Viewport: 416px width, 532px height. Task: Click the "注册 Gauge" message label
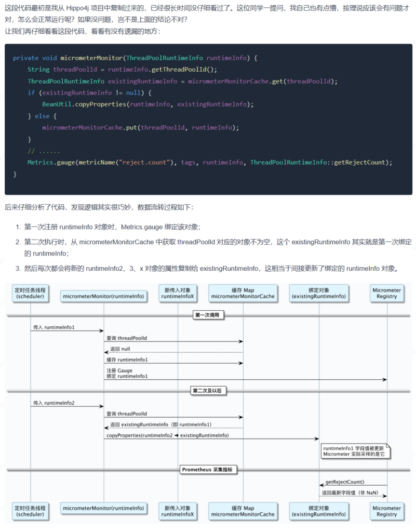(119, 370)
